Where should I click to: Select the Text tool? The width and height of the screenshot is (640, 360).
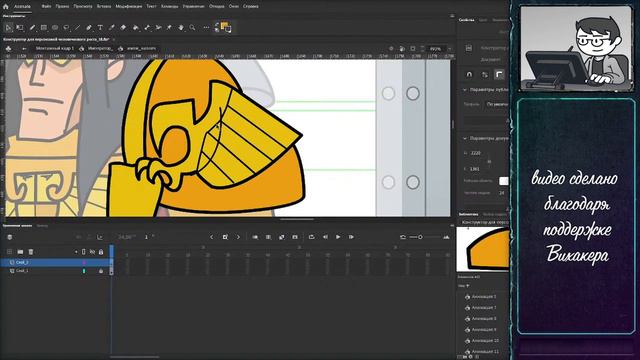pyautogui.click(x=100, y=27)
